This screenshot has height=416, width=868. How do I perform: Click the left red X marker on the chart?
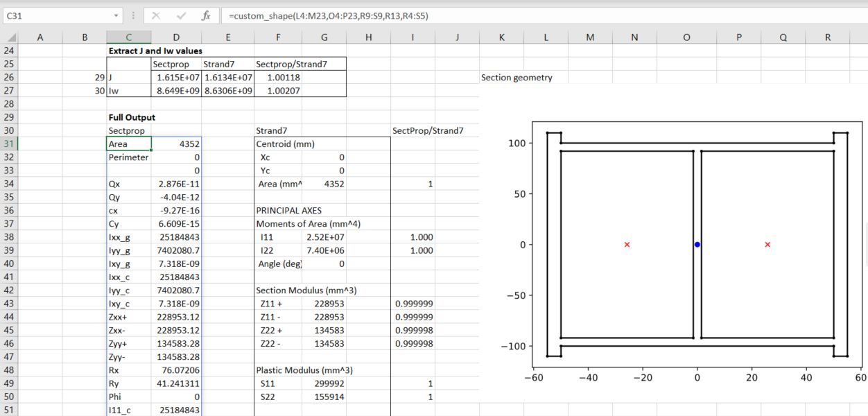627,244
